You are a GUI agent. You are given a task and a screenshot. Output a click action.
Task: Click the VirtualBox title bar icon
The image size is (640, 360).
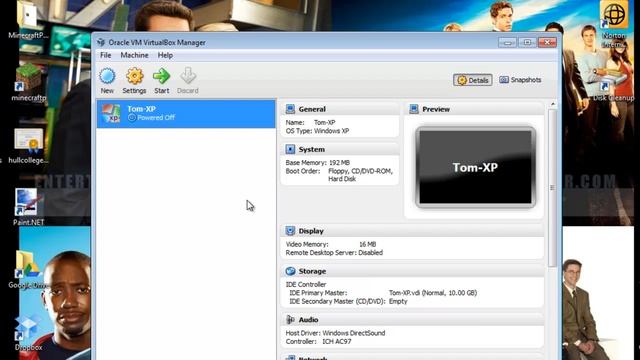pos(101,42)
